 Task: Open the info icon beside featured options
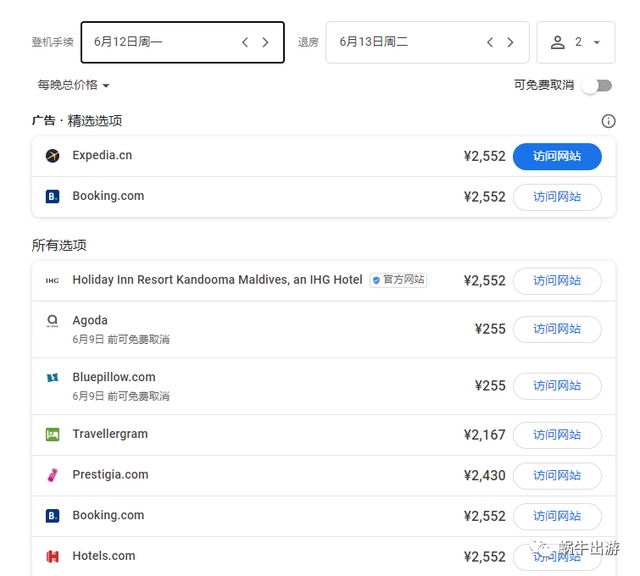point(608,121)
